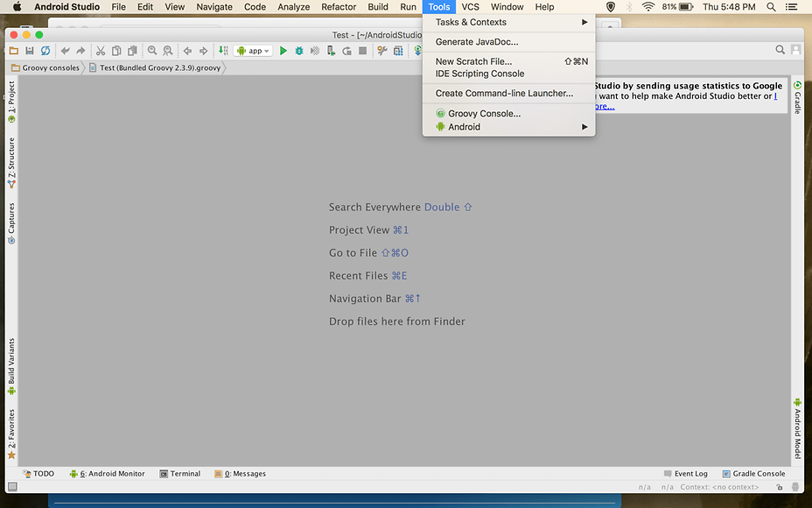Viewport: 812px width, 508px height.
Task: Open the Structure tool window tab
Action: 11,163
